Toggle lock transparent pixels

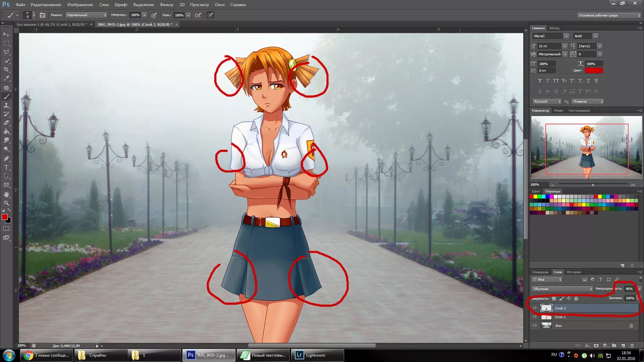(x=554, y=298)
